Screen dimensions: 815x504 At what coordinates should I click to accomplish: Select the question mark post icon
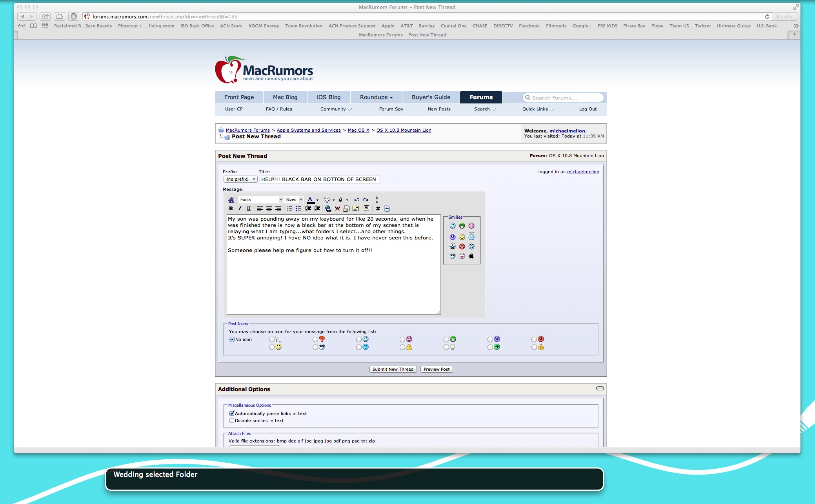point(359,347)
